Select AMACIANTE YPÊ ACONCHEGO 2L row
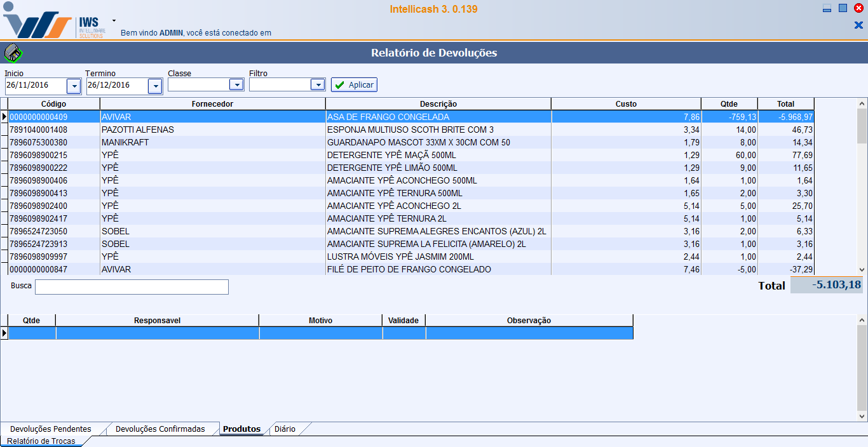 [410, 206]
